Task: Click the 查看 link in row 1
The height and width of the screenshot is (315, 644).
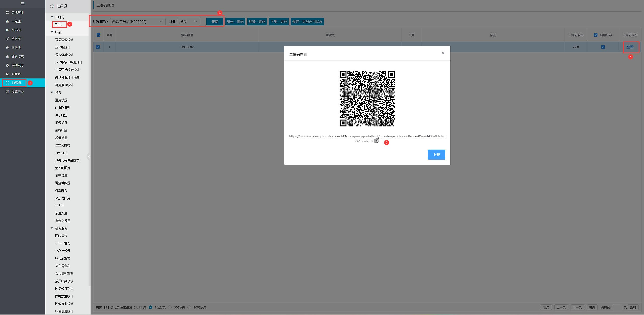Action: click(630, 47)
